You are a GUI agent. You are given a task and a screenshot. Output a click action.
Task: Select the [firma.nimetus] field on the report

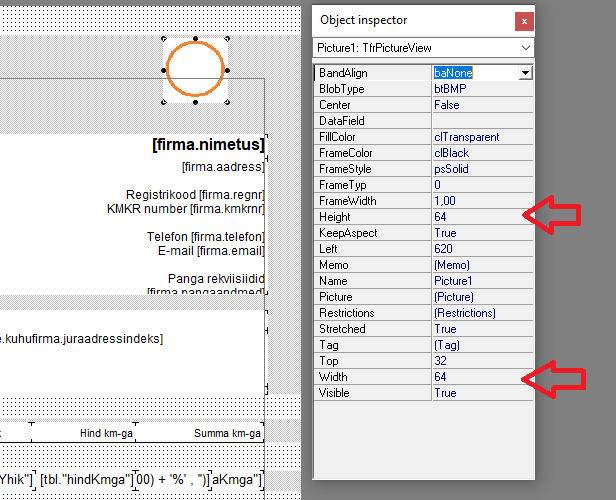(208, 145)
